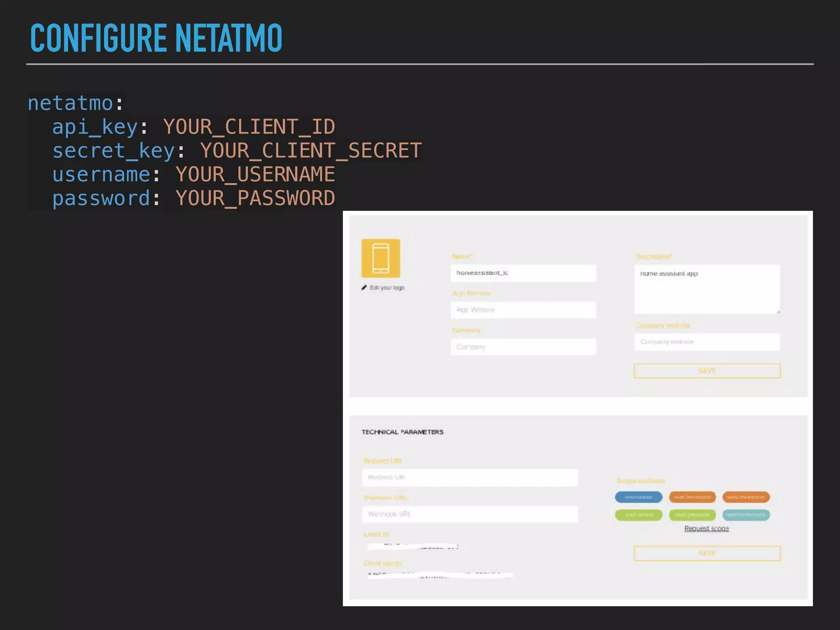Click the pencil icon beside Edit your logo

click(364, 288)
